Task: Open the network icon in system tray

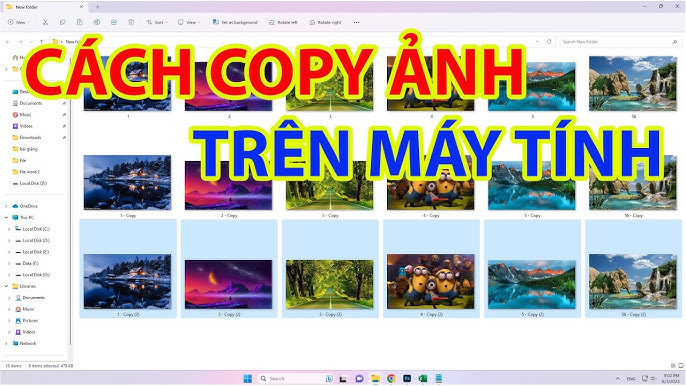Action: (x=644, y=379)
